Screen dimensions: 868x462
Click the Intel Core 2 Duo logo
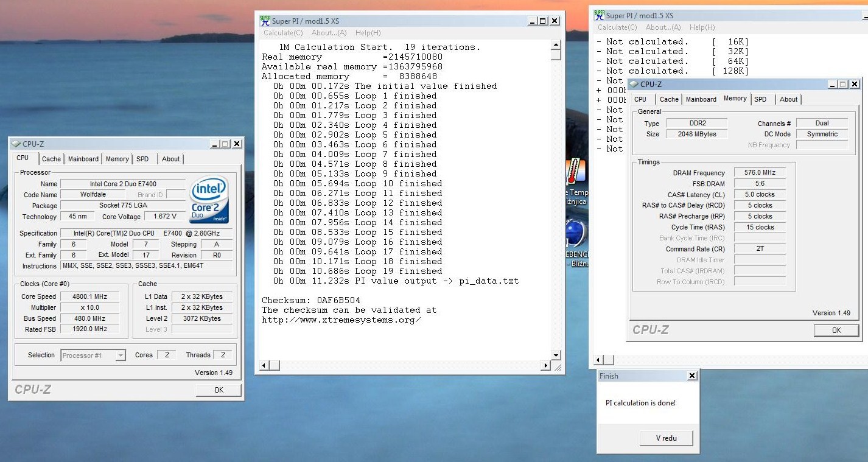(x=209, y=200)
